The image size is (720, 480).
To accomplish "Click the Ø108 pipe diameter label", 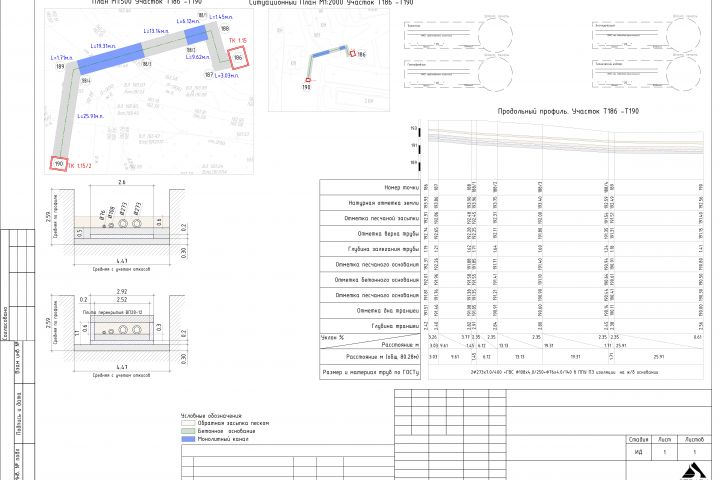I will [x=111, y=212].
